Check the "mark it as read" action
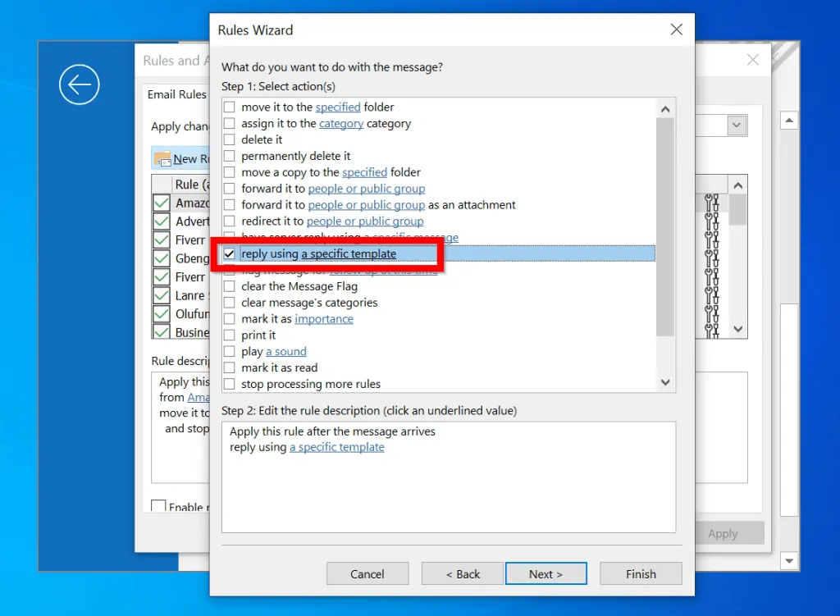 coord(228,367)
